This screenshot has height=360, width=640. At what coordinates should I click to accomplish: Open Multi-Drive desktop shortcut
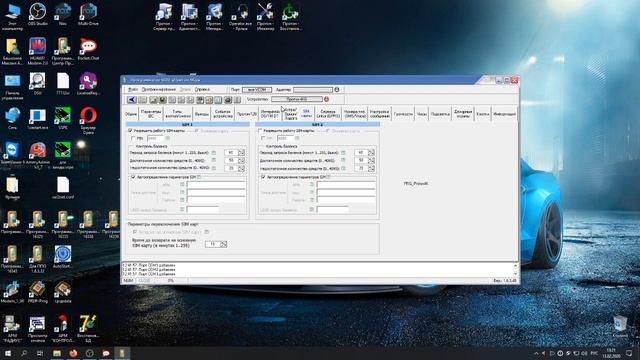pos(88,15)
